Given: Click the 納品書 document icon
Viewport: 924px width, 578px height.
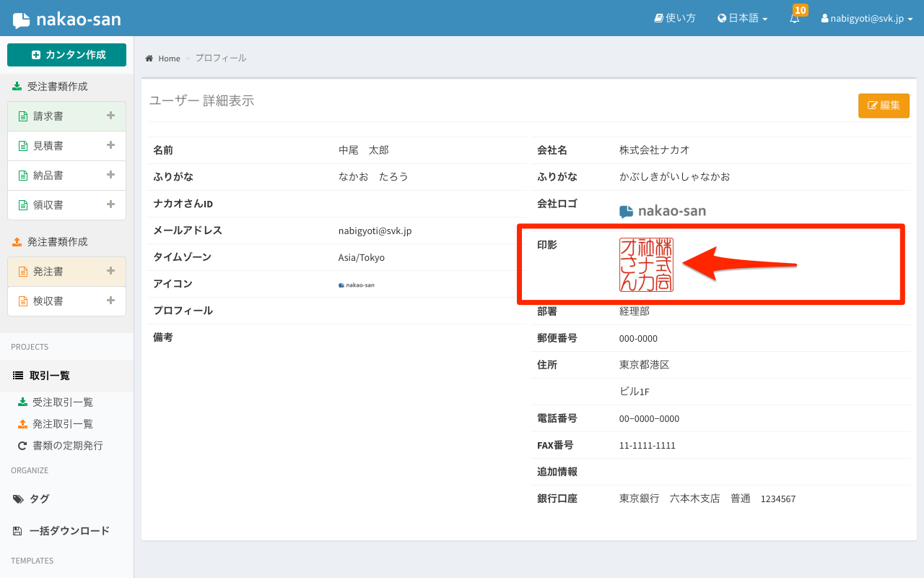Looking at the screenshot, I should coord(23,176).
